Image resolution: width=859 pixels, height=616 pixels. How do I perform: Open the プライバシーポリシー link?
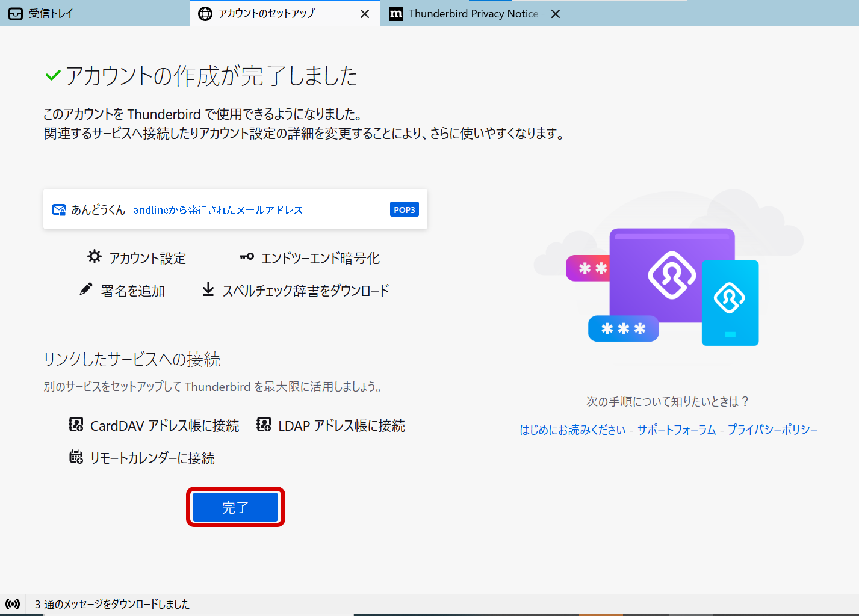pyautogui.click(x=772, y=430)
